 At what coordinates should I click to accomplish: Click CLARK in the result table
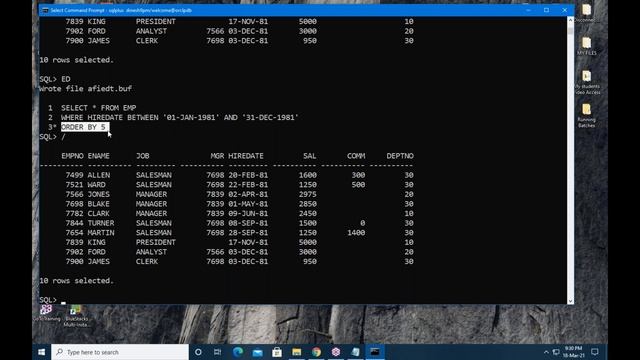click(x=98, y=213)
